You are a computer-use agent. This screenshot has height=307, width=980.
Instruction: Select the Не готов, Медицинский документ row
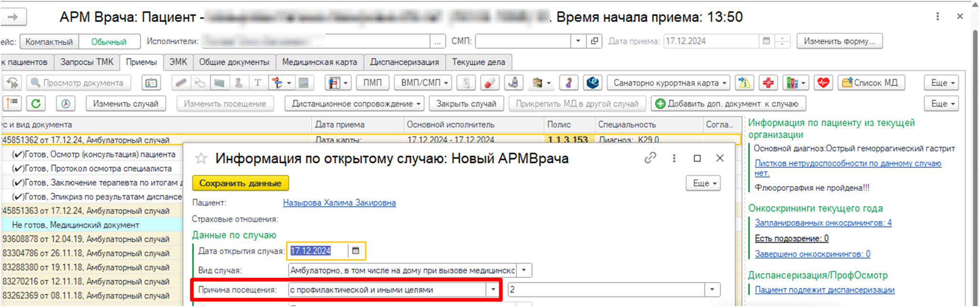(x=75, y=225)
